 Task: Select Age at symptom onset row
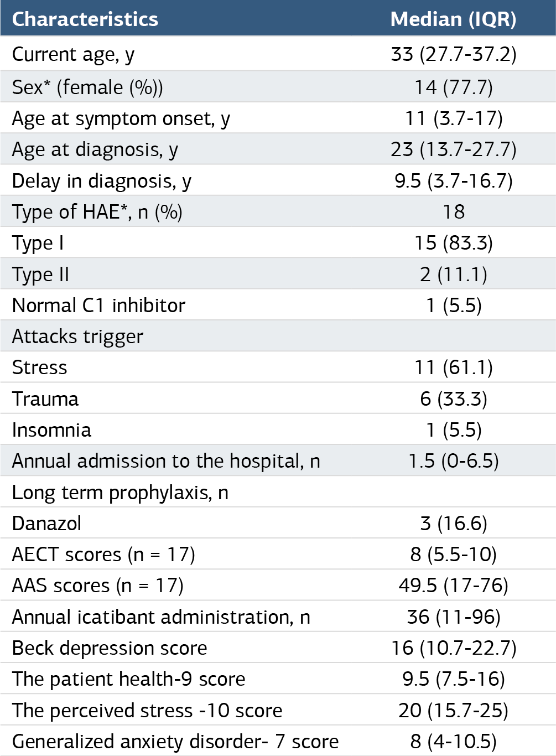click(278, 118)
